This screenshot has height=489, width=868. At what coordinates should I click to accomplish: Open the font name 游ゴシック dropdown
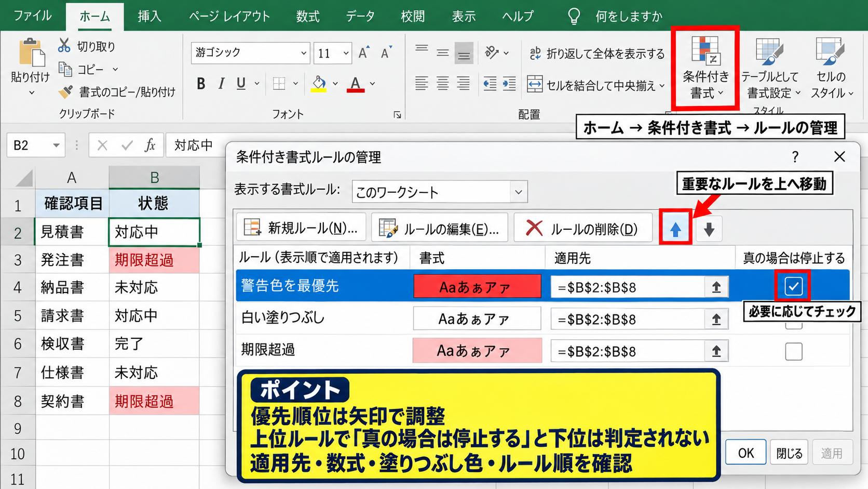tap(304, 53)
